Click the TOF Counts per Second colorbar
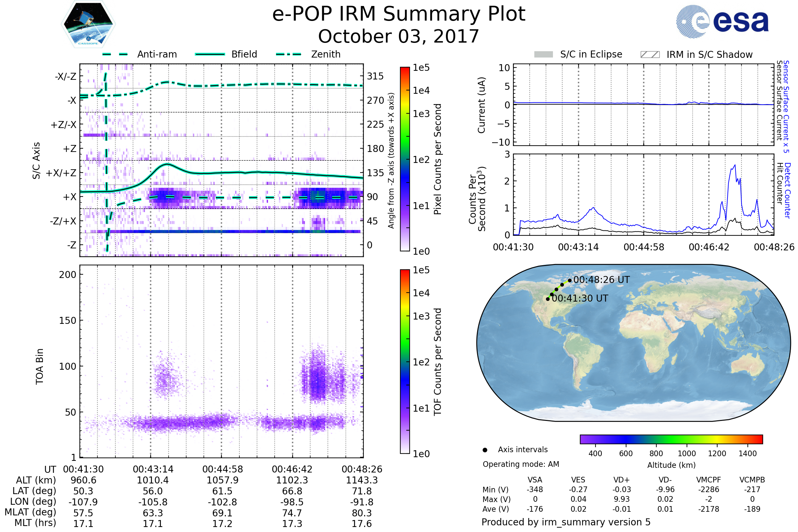 405,361
